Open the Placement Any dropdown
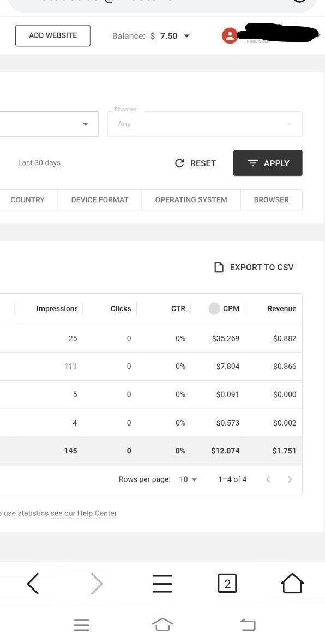 point(204,124)
